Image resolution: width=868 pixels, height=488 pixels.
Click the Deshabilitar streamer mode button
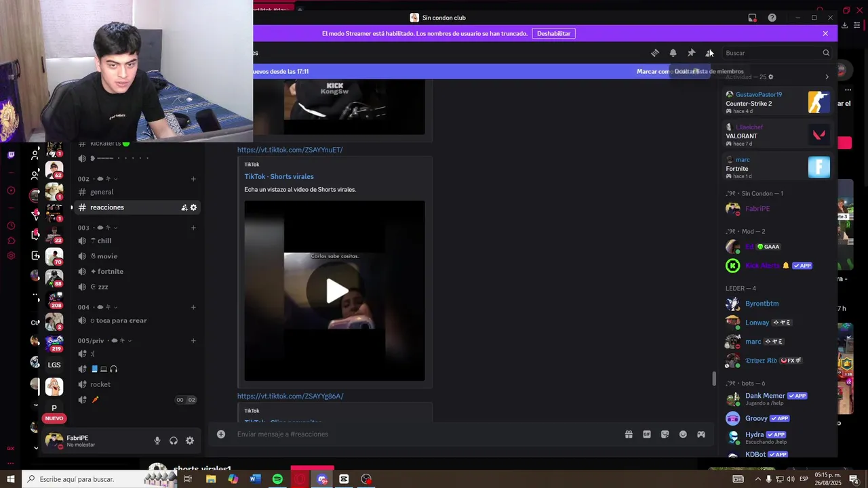(553, 33)
